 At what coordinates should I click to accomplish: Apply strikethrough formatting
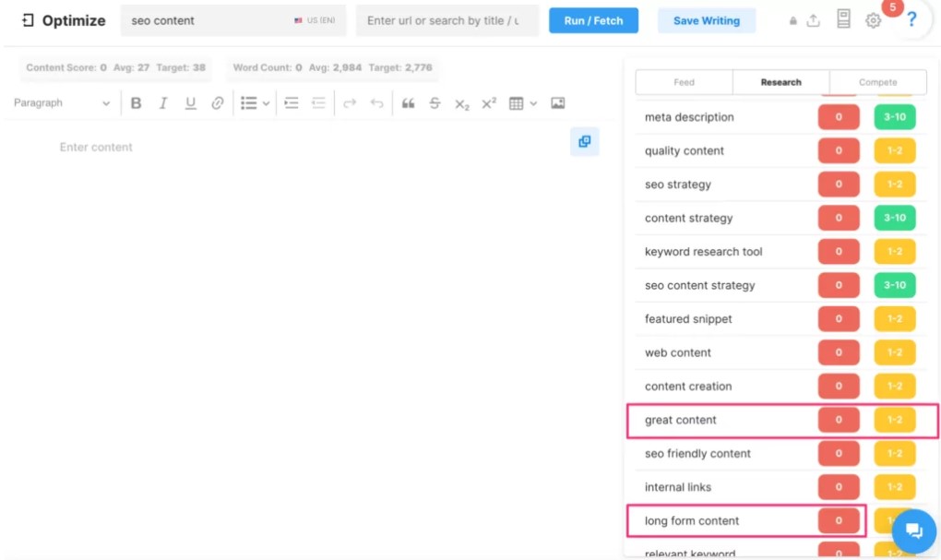coord(435,102)
